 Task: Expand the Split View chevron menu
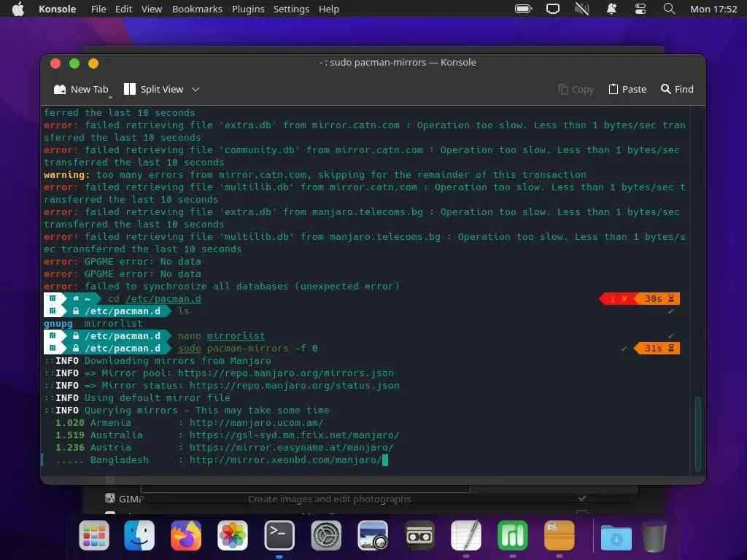pyautogui.click(x=196, y=90)
